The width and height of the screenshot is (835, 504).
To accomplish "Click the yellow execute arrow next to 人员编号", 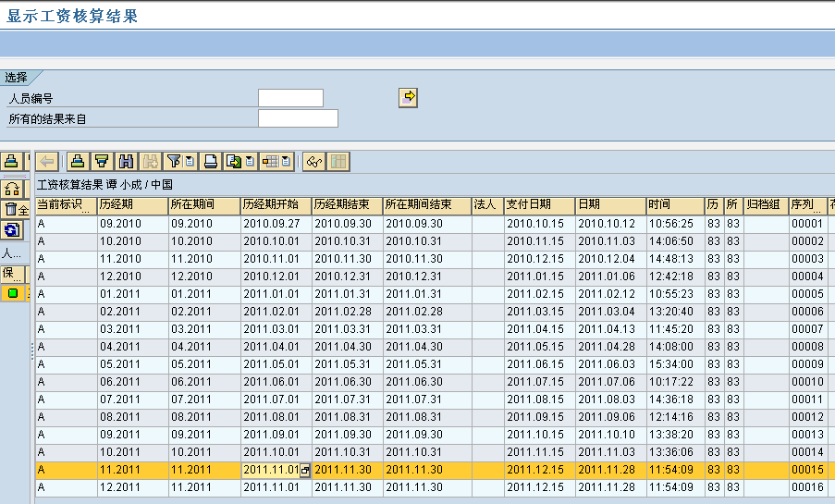I will coord(408,97).
